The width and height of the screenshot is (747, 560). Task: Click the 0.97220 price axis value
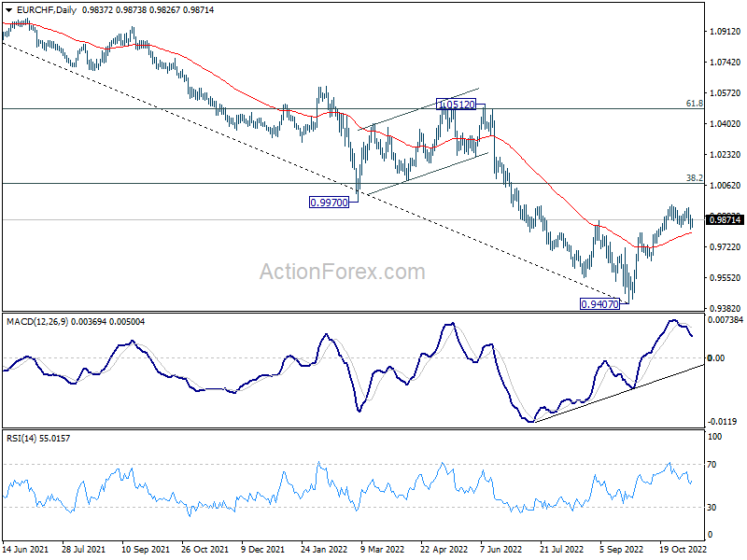point(726,247)
